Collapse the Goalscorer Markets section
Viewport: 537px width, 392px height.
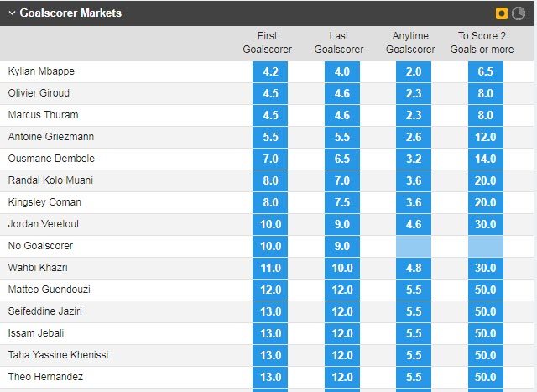coord(11,13)
